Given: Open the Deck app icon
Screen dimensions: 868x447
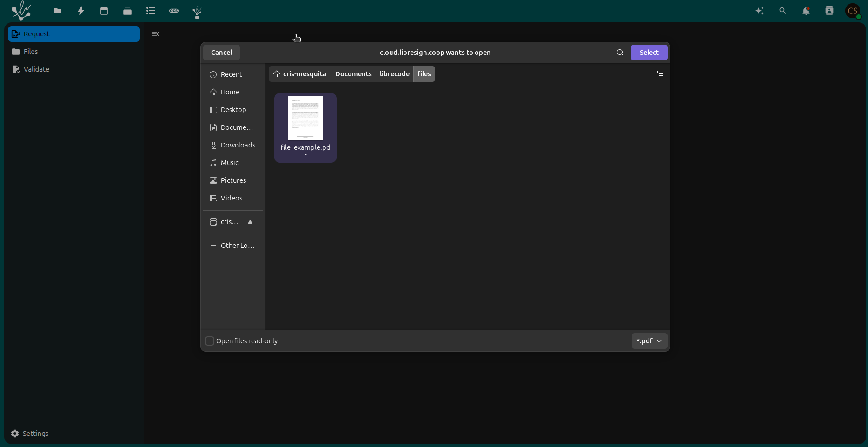Looking at the screenshot, I should coord(127,11).
